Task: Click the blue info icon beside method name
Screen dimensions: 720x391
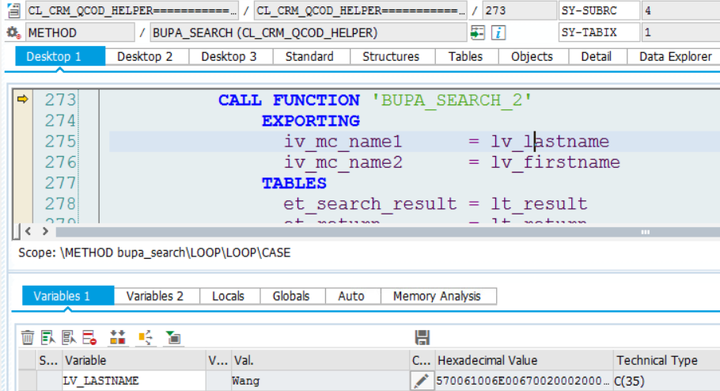Action: [498, 33]
